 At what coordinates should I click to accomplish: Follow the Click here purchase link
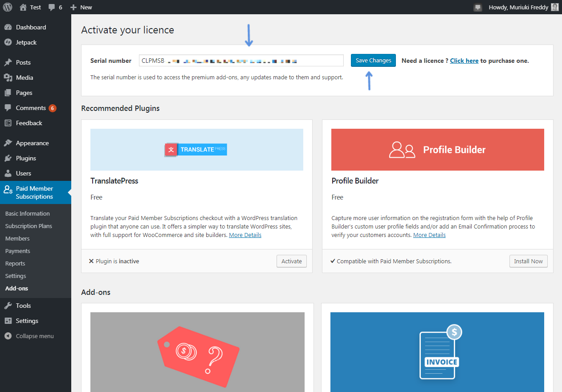pyautogui.click(x=464, y=61)
